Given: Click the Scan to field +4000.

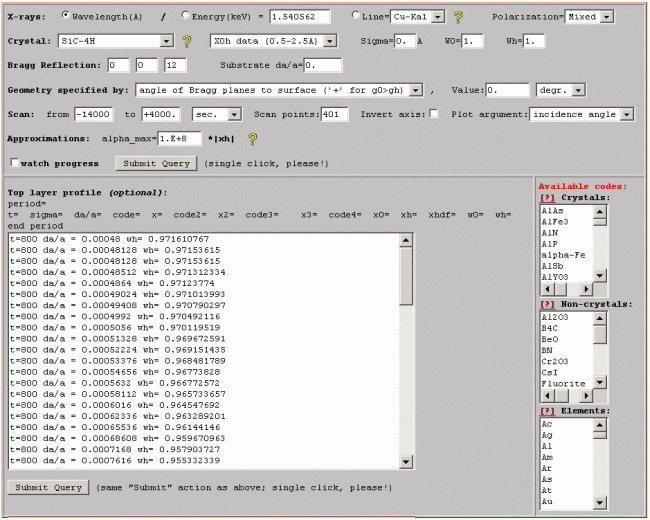Looking at the screenshot, I should [x=161, y=114].
